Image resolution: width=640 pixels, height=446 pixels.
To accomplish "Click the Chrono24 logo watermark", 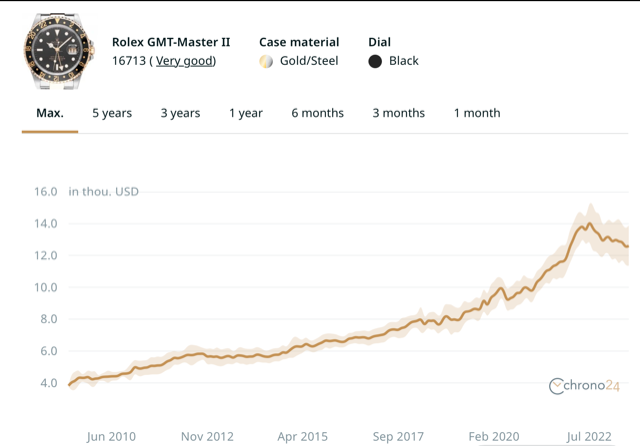I will (585, 386).
